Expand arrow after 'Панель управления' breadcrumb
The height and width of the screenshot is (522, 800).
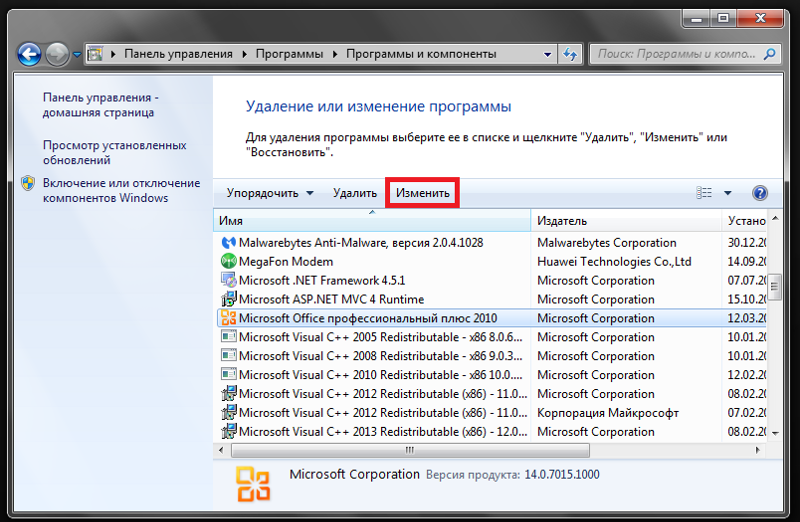point(244,54)
